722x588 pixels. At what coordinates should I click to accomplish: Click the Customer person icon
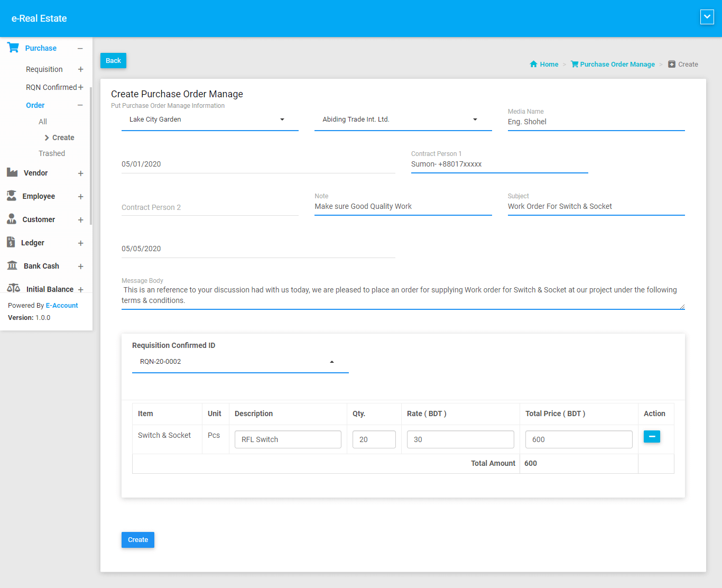(x=12, y=219)
